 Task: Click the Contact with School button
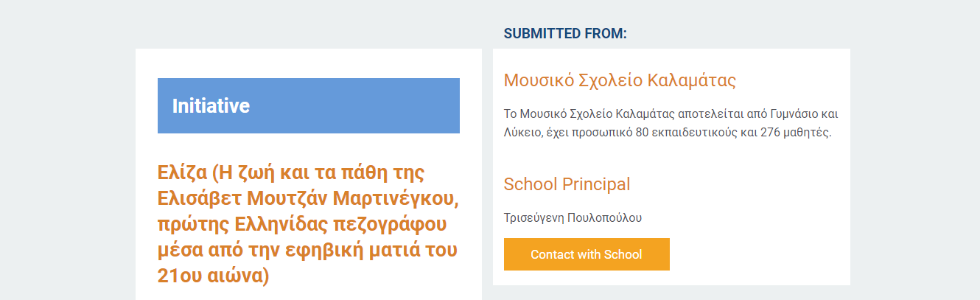tap(587, 254)
